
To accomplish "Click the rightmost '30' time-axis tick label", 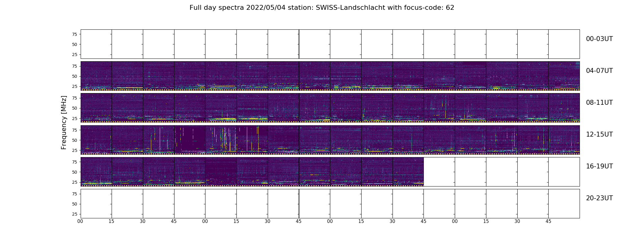I will pyautogui.click(x=517, y=221).
